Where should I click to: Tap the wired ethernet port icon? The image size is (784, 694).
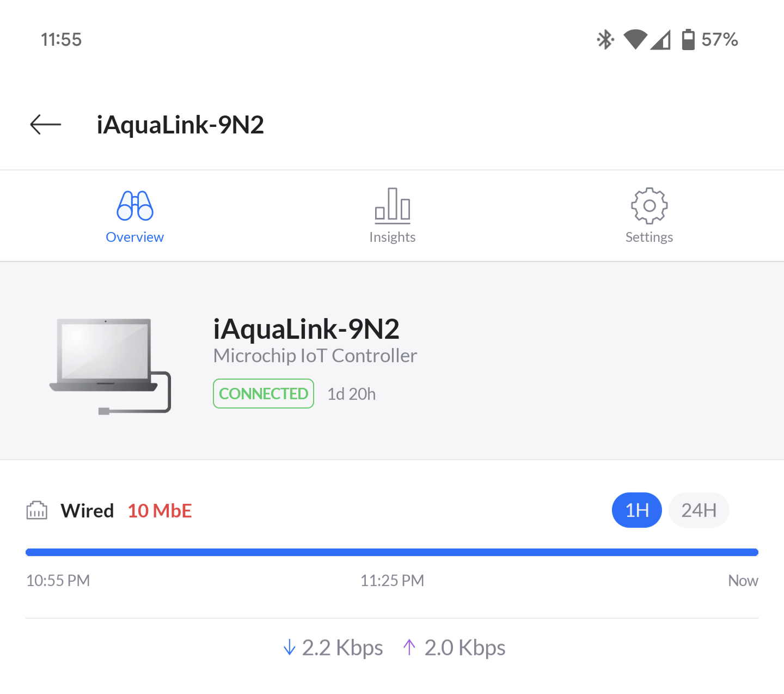37,510
